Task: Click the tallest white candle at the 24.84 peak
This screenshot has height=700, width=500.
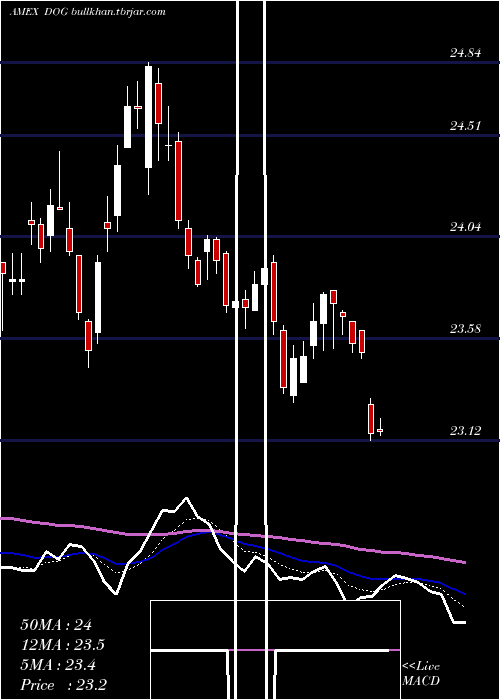Action: pyautogui.click(x=148, y=117)
